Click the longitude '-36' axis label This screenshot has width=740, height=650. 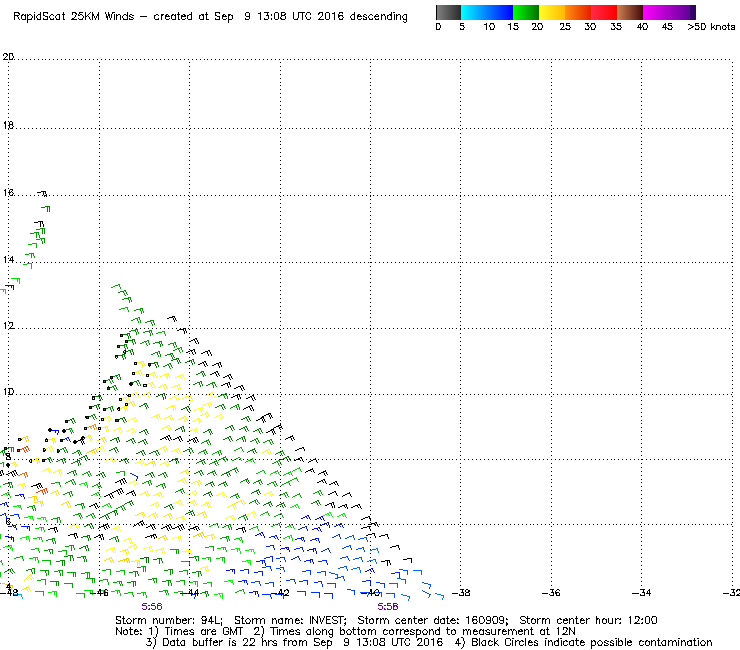click(x=551, y=592)
